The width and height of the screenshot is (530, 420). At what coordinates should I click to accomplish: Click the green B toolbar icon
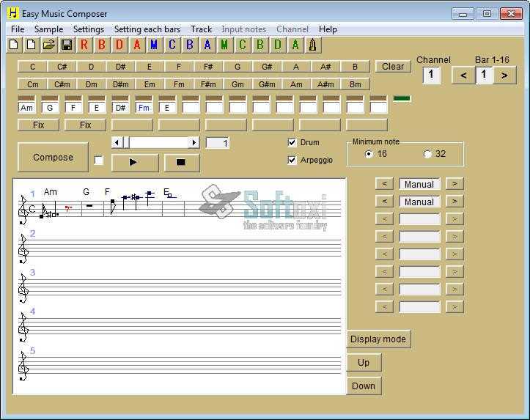point(260,45)
